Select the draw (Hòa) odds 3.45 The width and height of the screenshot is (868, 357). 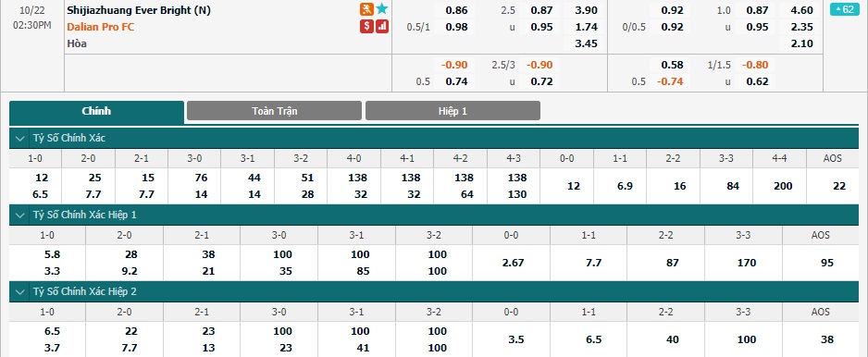coord(587,43)
